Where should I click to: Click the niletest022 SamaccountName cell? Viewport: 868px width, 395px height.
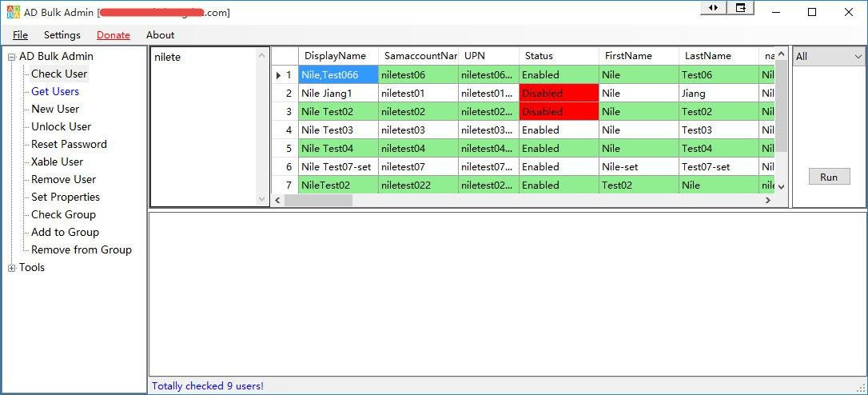coord(418,185)
